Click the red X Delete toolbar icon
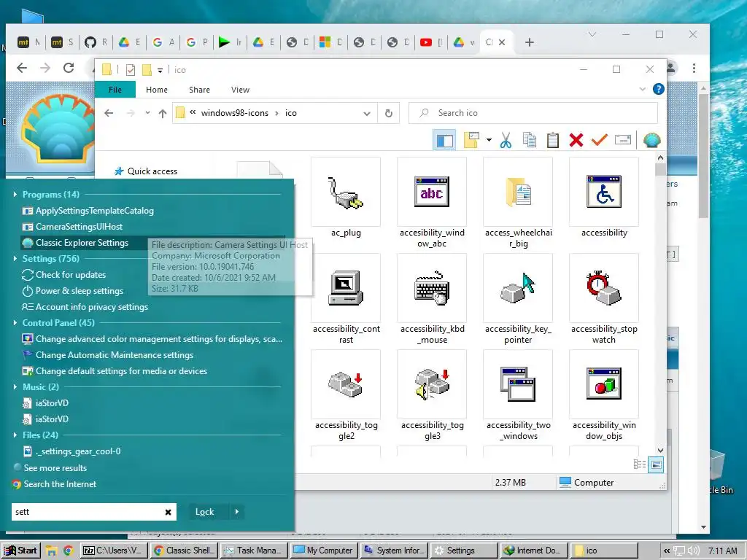The image size is (747, 560). [x=576, y=140]
